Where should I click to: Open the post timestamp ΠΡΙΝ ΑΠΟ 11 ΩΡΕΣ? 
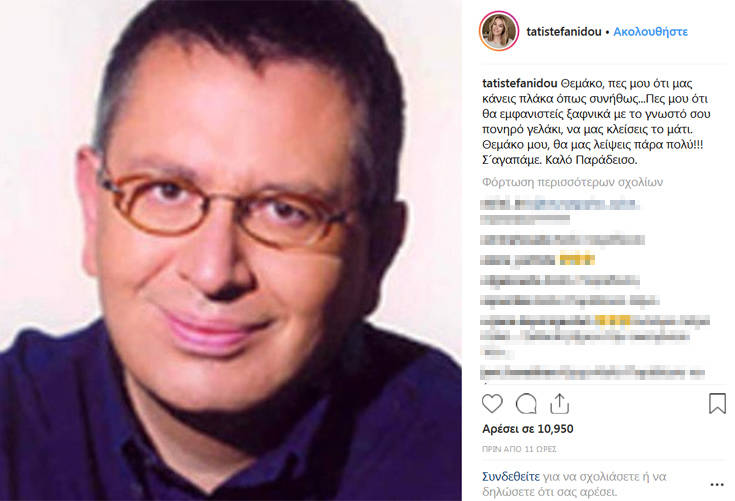pyautogui.click(x=519, y=449)
